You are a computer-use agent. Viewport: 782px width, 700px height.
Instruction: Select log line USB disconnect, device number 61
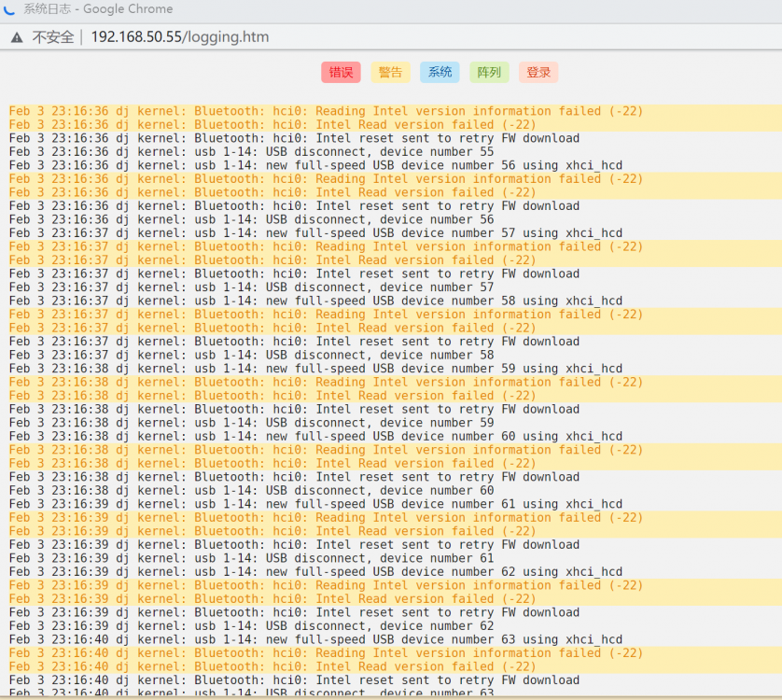coord(251,558)
